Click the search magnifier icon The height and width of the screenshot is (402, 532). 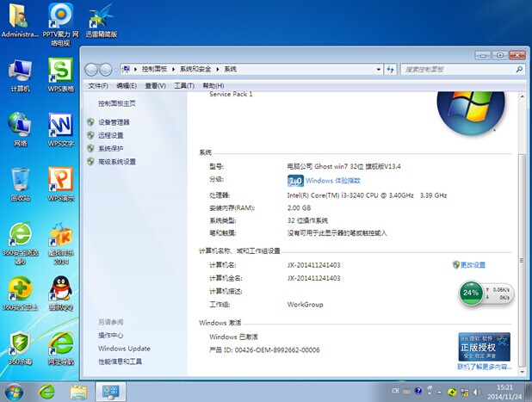point(519,69)
